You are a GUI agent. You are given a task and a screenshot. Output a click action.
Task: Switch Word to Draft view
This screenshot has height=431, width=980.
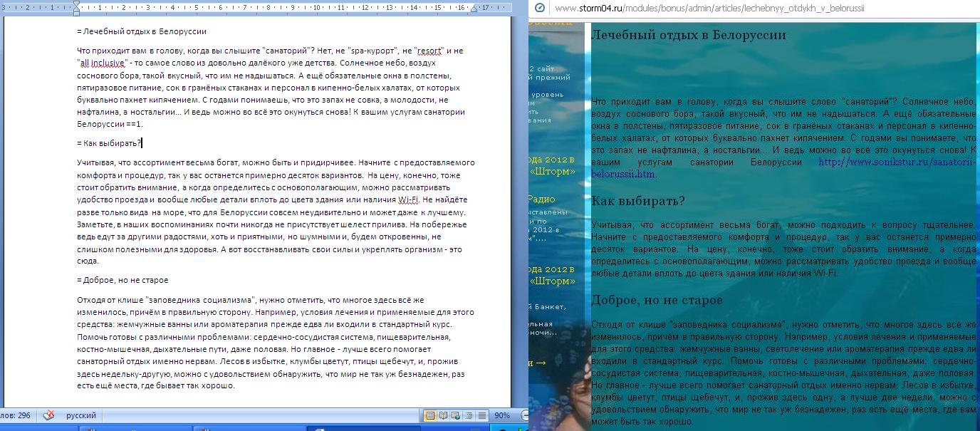tap(481, 415)
